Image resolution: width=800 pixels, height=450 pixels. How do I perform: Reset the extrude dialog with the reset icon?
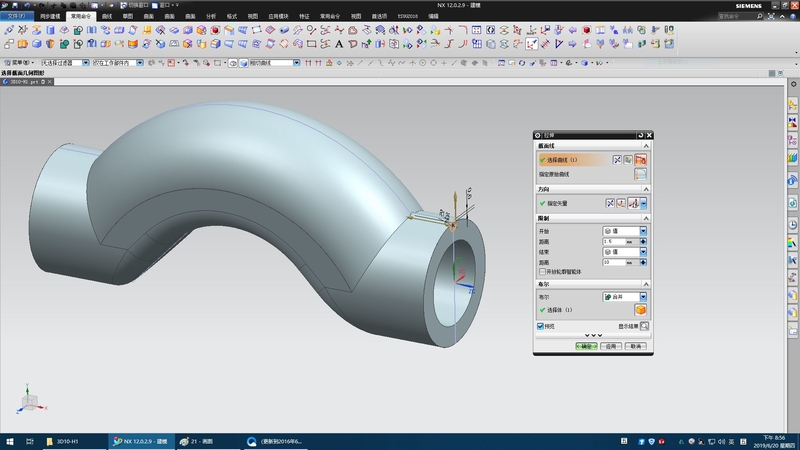[x=640, y=135]
